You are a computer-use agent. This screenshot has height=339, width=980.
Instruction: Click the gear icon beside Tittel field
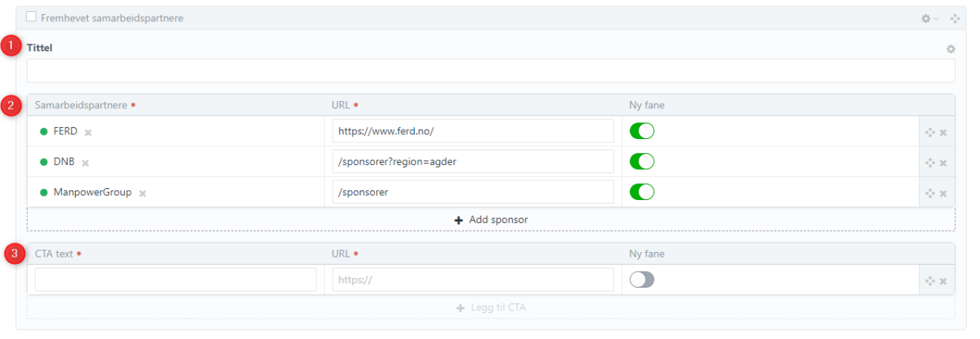pyautogui.click(x=951, y=49)
